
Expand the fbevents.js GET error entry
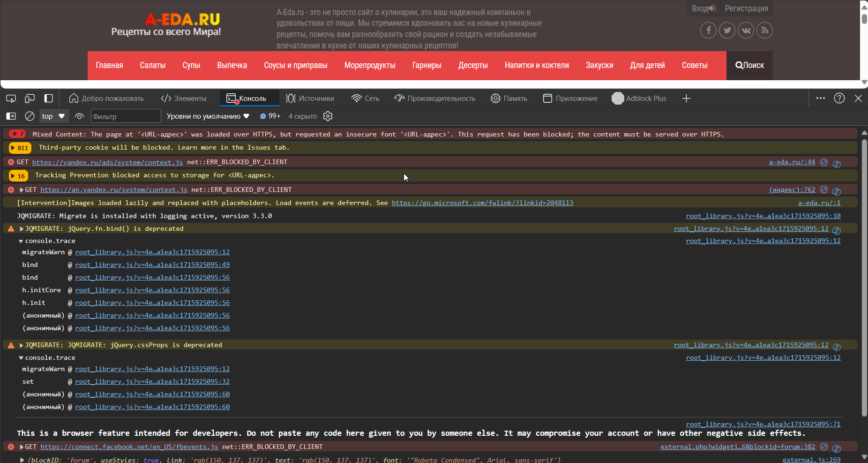point(22,447)
